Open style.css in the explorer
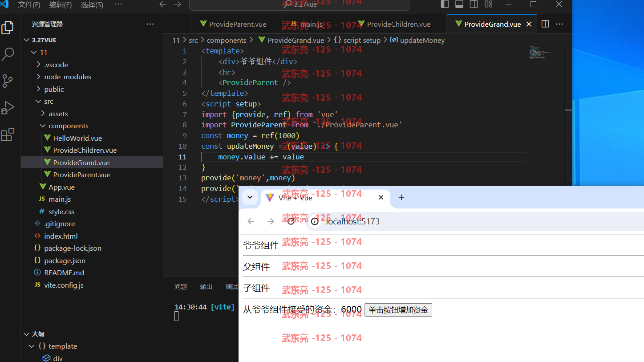Viewport: 644px width, 362px height. pos(92,212)
